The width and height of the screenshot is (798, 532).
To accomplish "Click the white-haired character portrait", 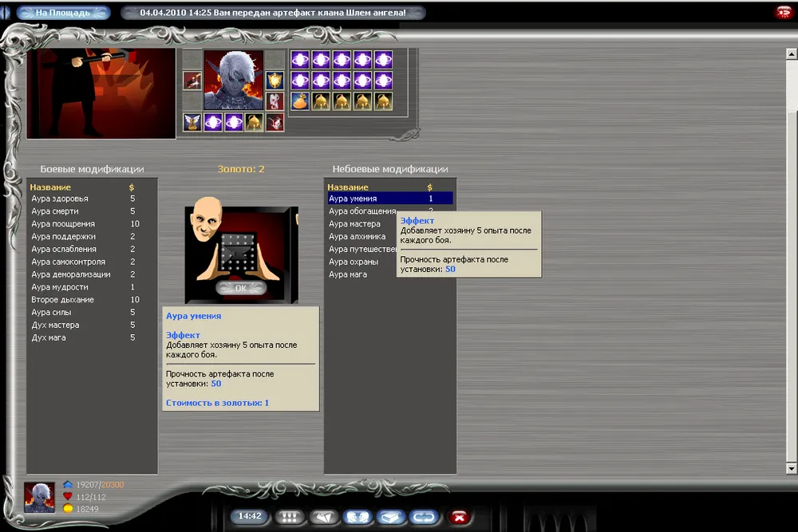I will [x=233, y=81].
